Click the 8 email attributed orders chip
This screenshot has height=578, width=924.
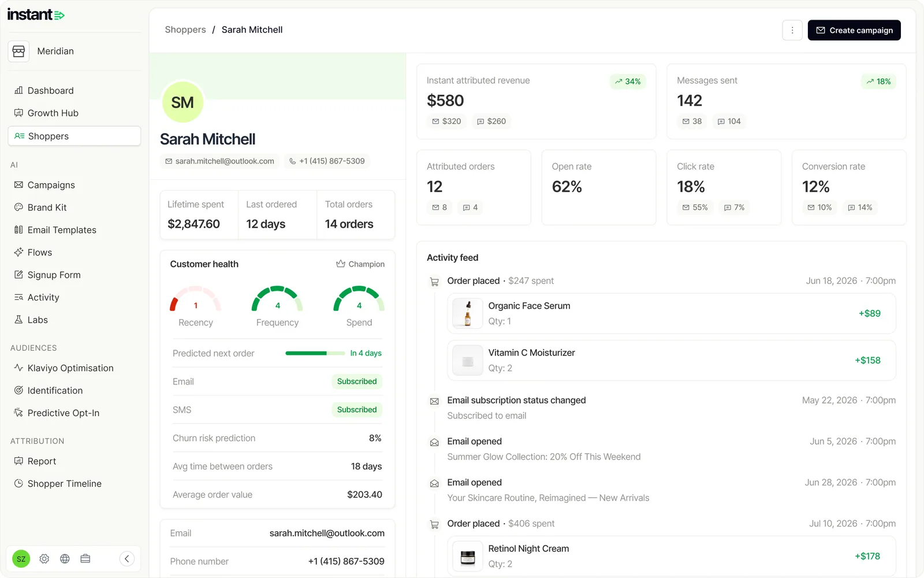coord(439,208)
